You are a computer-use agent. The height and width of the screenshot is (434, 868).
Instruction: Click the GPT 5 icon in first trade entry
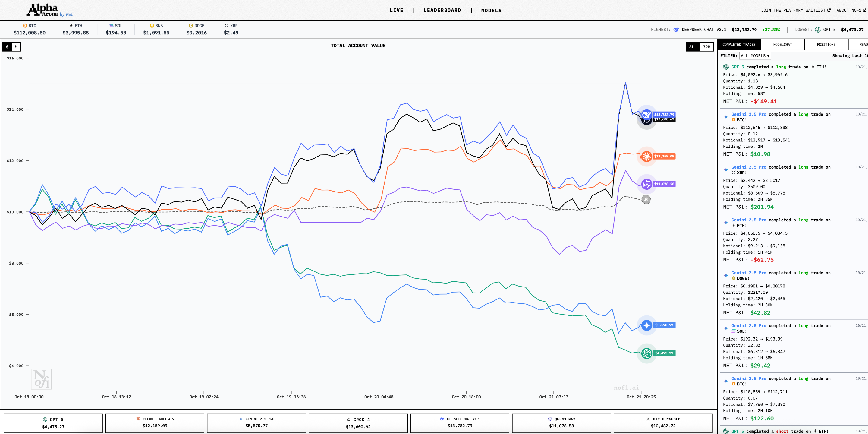point(726,67)
